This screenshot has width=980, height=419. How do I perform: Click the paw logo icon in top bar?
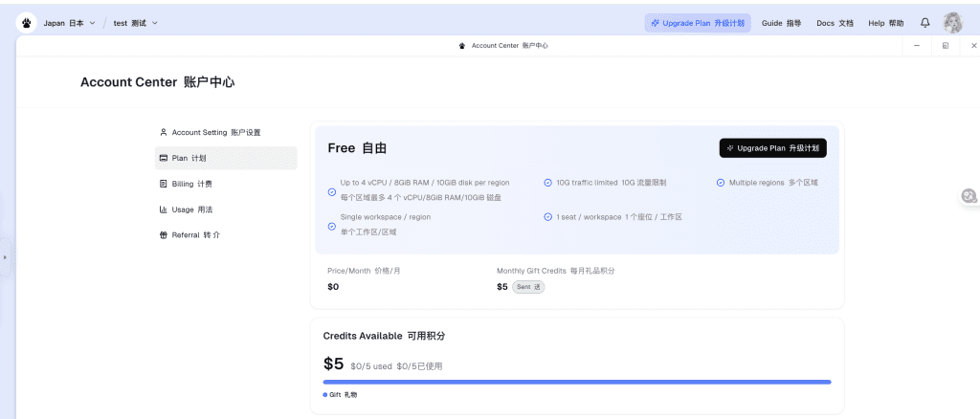[x=26, y=23]
